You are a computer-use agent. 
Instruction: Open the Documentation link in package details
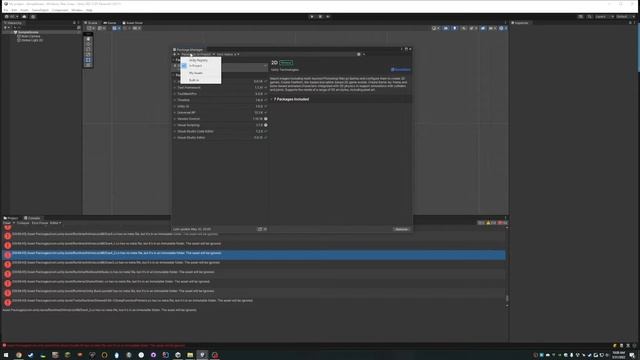pos(400,70)
